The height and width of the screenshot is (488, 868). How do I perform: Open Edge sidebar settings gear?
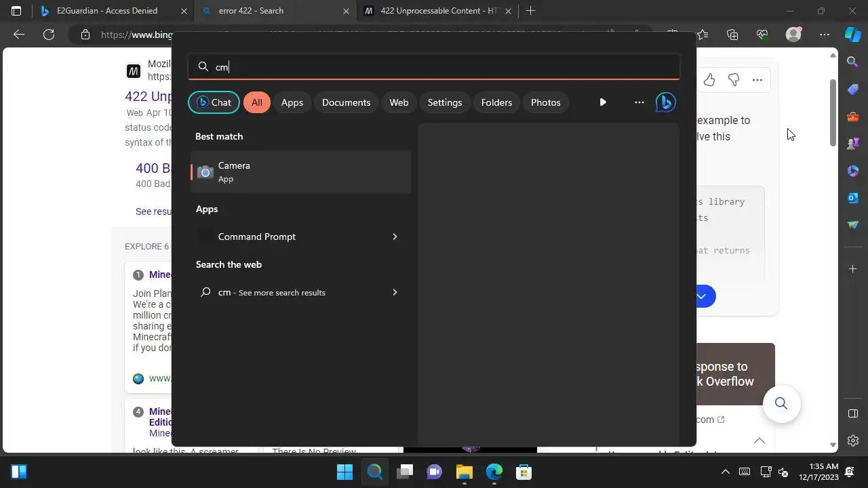(853, 441)
